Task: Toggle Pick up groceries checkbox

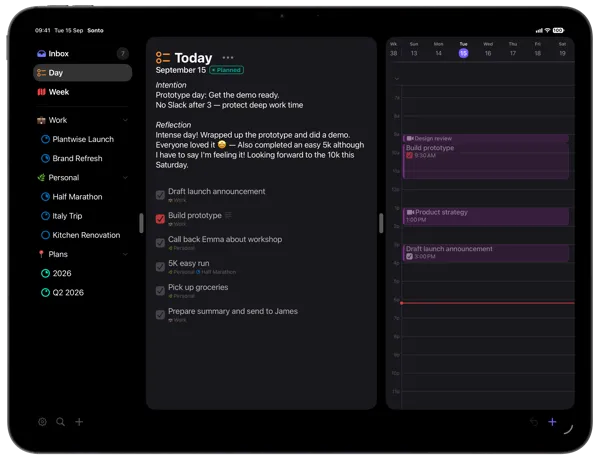Action: (160, 291)
